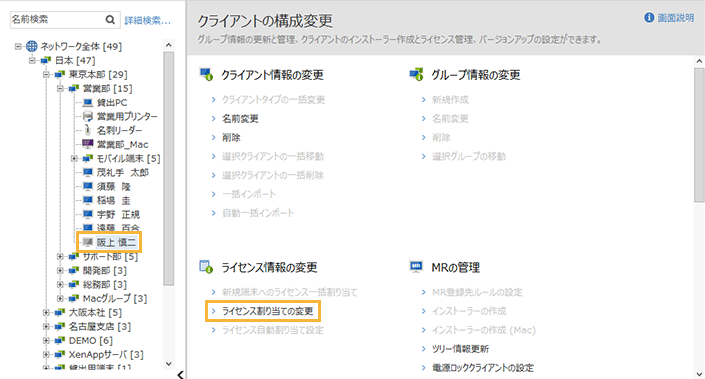Viewport: 705px width, 379px height.
Task: Click main panel scroll-up arrow
Action: 699,61
